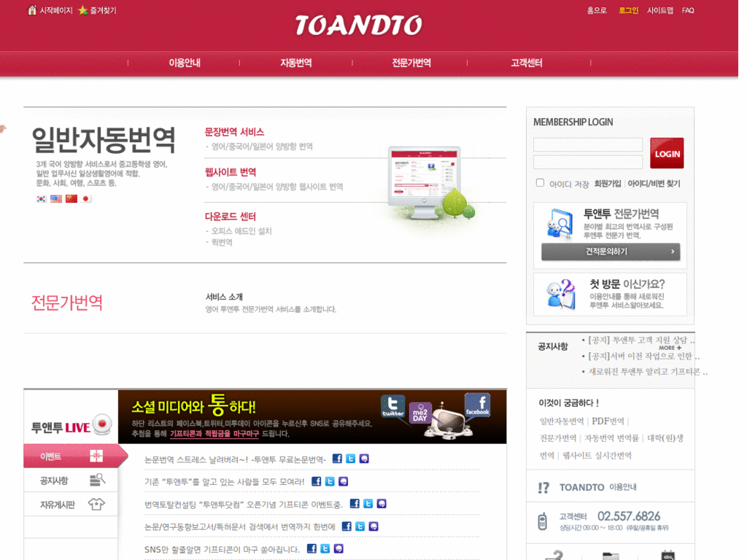Select the 공지사항 tab in 투앤투 LIVE
The image size is (747, 560).
click(x=71, y=481)
